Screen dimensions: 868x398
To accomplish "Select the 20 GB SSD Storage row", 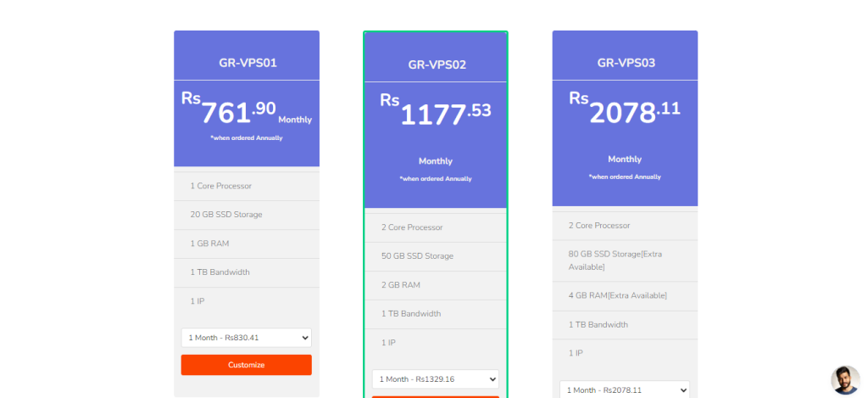I will tap(226, 215).
